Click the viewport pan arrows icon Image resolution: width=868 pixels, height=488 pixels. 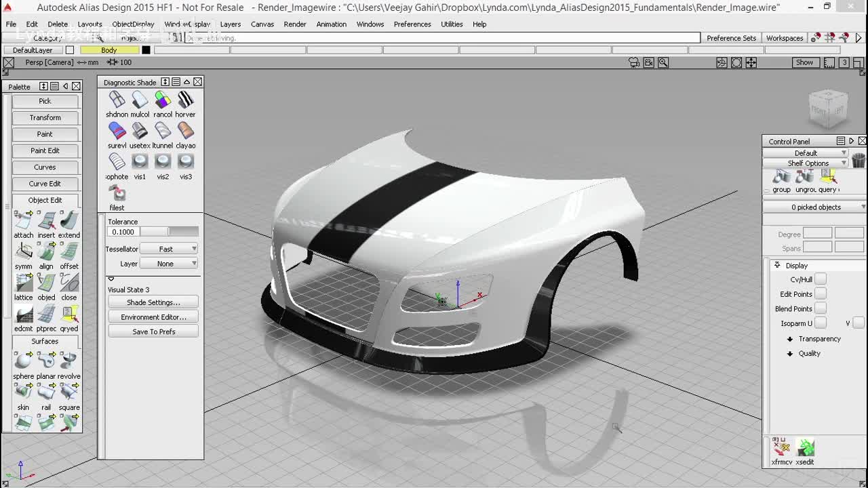pyautogui.click(x=751, y=62)
